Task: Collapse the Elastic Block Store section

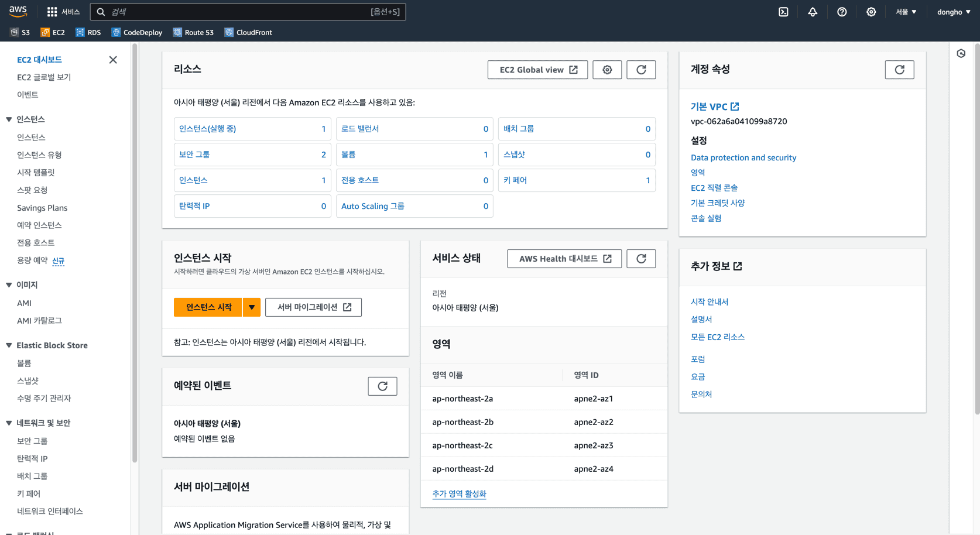Action: point(9,345)
